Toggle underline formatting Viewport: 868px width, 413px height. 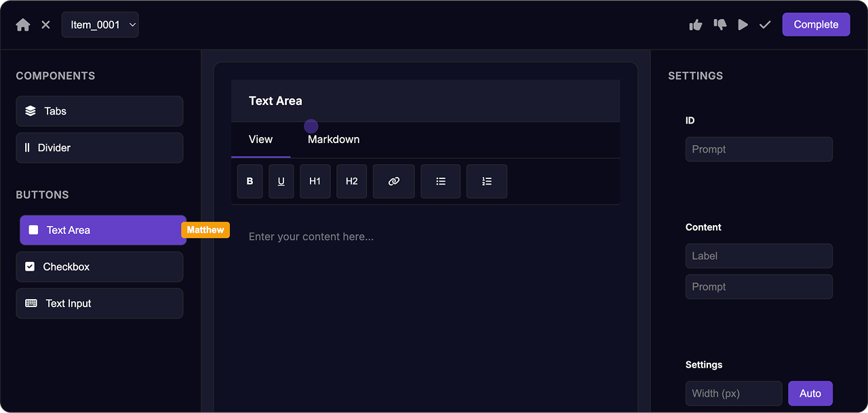pos(281,182)
